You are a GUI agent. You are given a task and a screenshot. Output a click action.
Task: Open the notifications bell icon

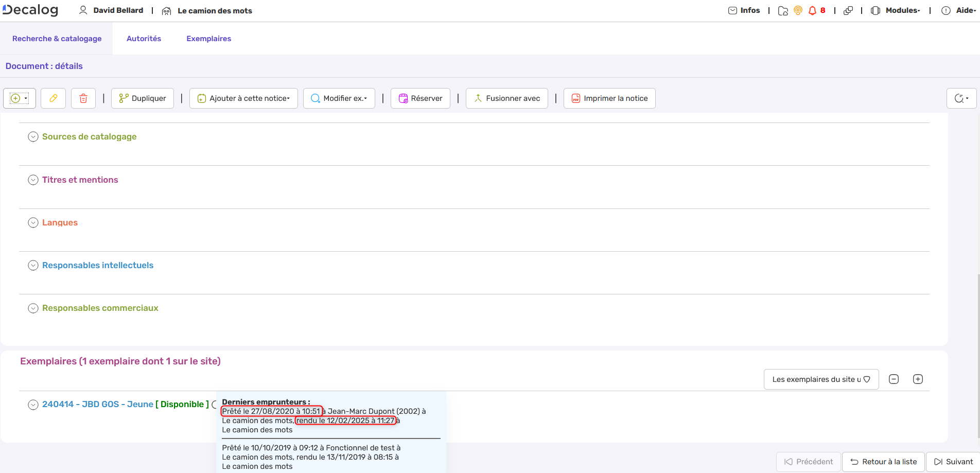812,11
